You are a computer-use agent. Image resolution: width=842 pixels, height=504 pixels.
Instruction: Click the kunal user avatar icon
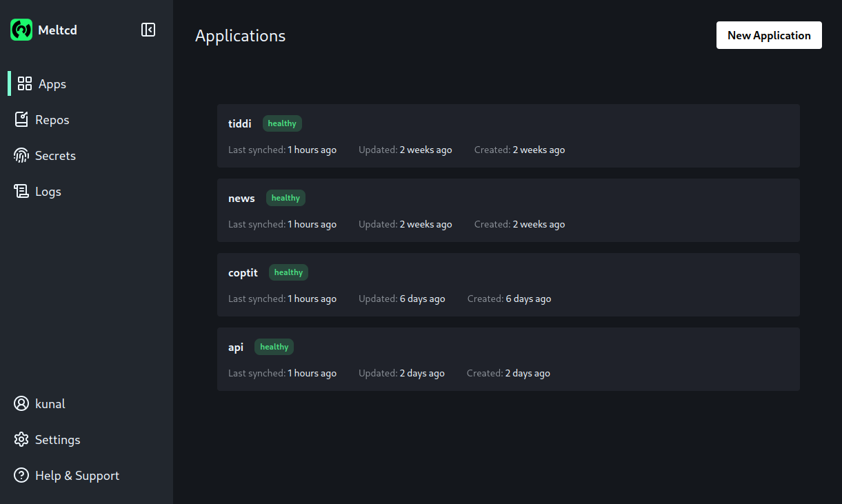tap(22, 404)
